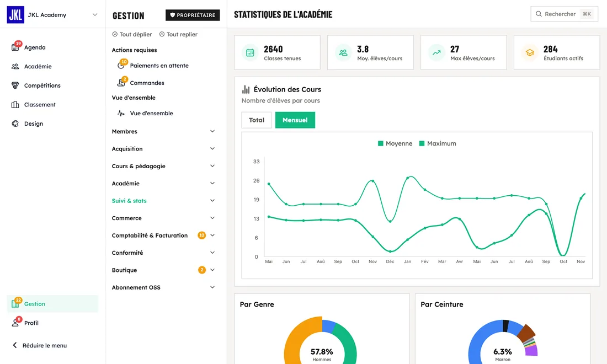
Task: Select the Classement podium icon
Action: click(15, 104)
